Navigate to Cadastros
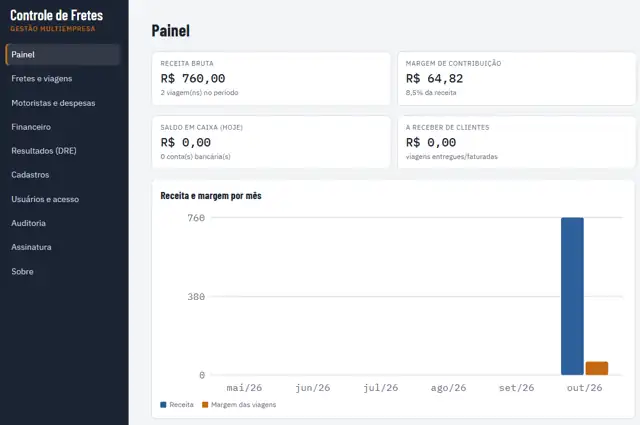The image size is (640, 425). pyautogui.click(x=30, y=175)
